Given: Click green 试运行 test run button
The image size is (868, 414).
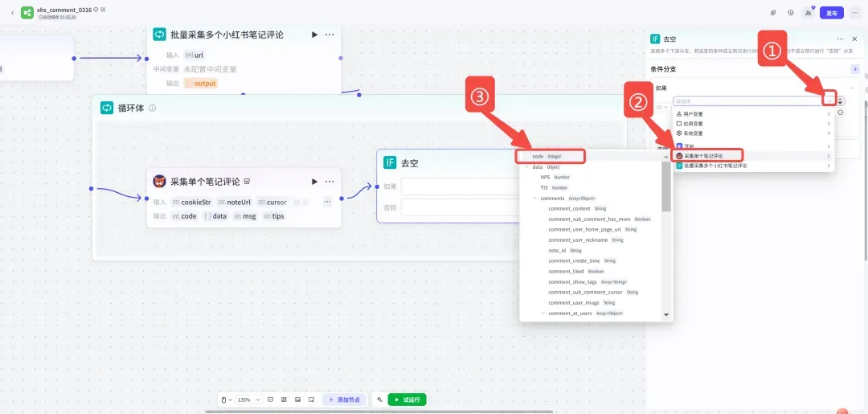Looking at the screenshot, I should 407,400.
